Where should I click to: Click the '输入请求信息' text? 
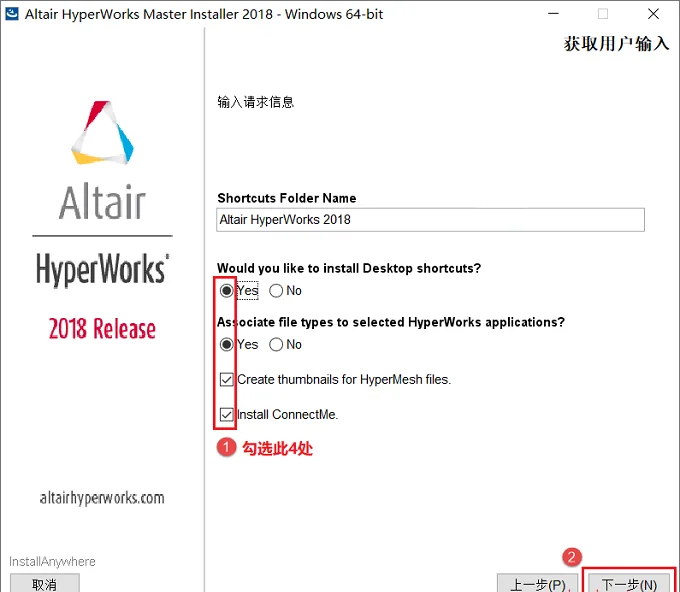tap(255, 102)
